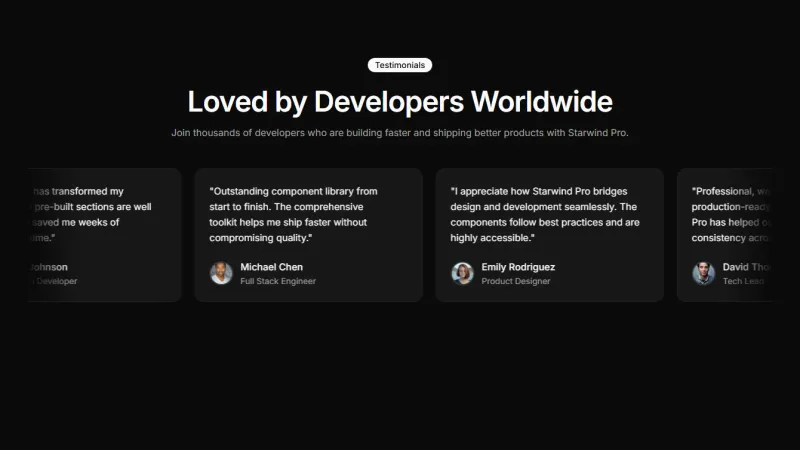Click the Emily Rodriguez name label
Viewport: 800px width, 450px height.
[x=517, y=267]
